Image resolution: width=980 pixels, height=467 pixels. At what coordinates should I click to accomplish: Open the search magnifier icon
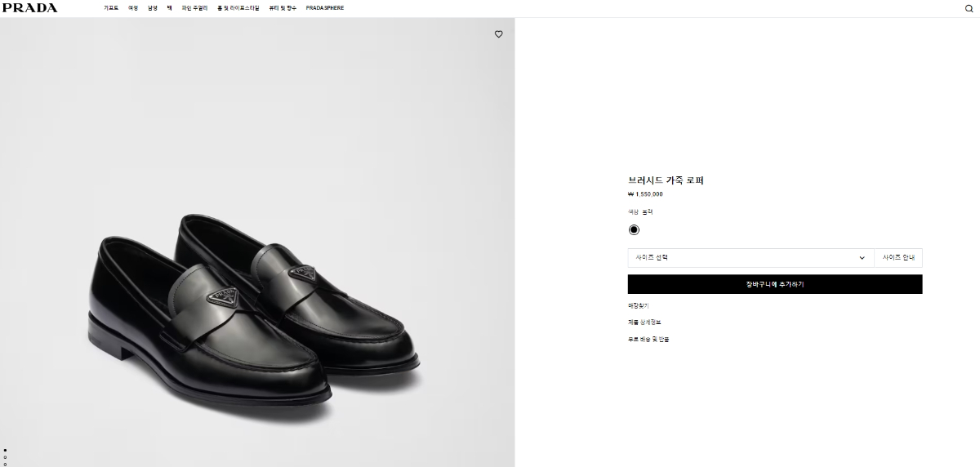click(969, 9)
